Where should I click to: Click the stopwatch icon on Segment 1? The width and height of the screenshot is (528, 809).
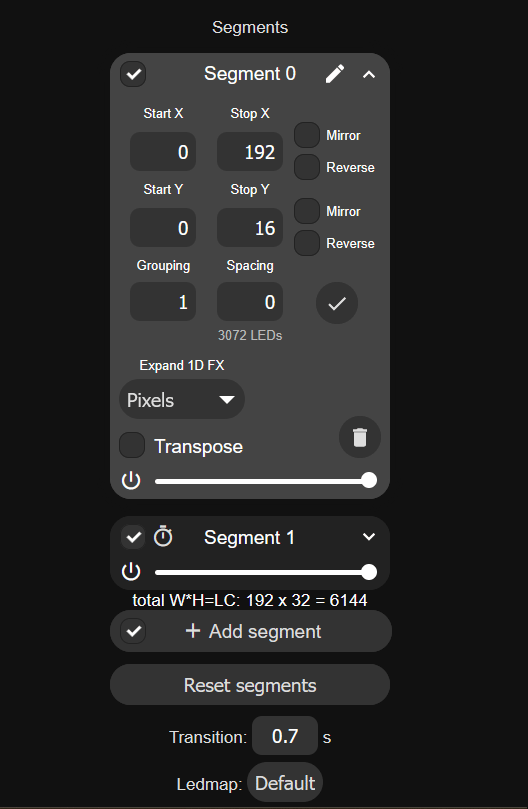(163, 537)
